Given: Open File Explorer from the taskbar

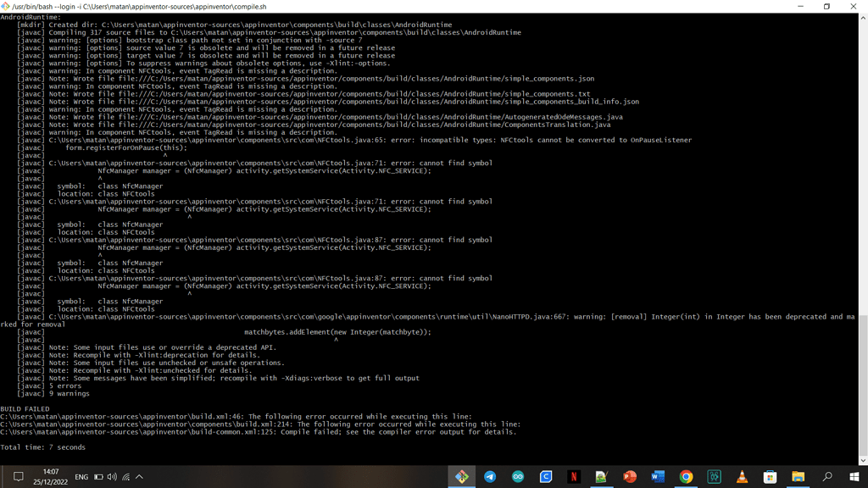Looking at the screenshot, I should tap(798, 475).
